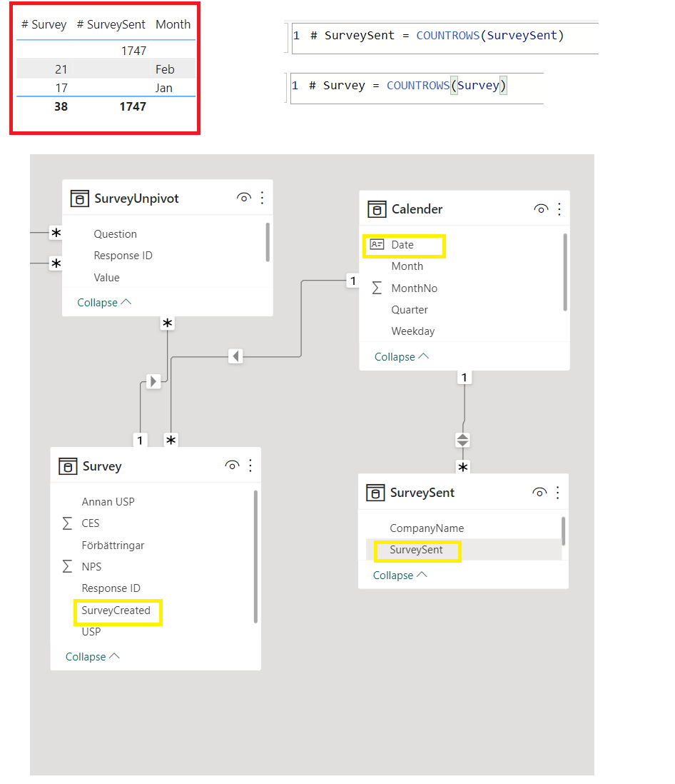Select the bidirectional filter arrow above SurveySent
Image resolution: width=675 pixels, height=784 pixels.
[x=462, y=441]
